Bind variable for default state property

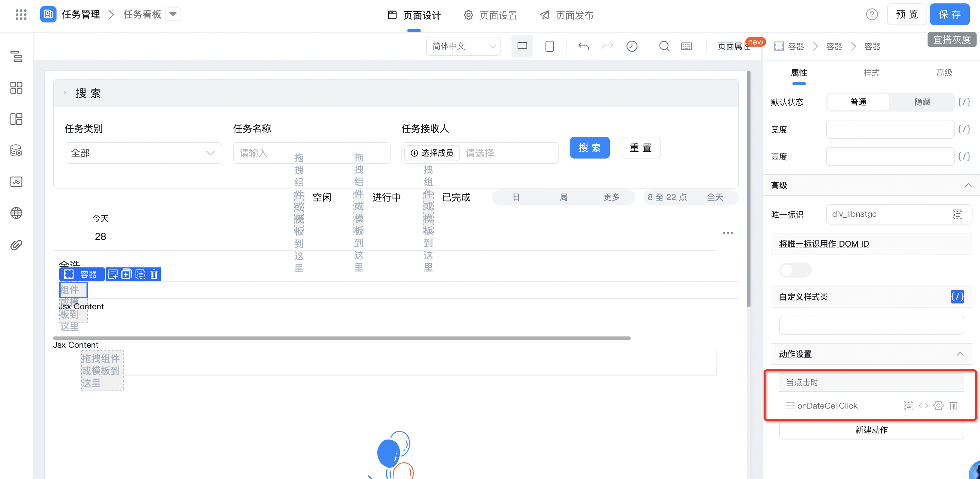click(964, 102)
